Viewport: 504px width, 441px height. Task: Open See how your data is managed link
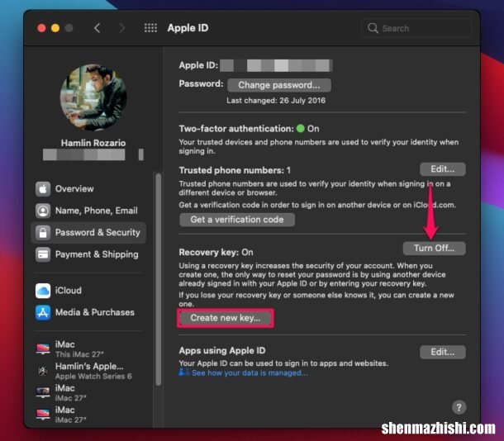point(250,373)
